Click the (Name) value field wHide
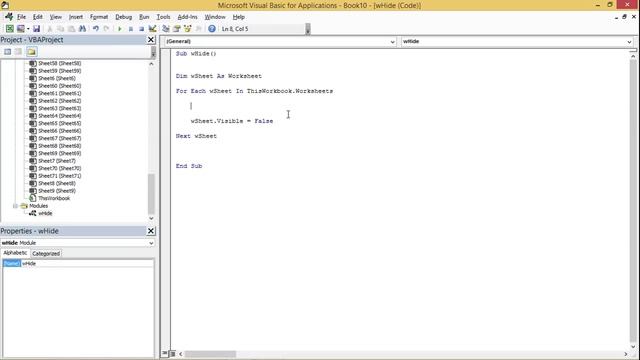Viewport: 640px width, 360px height. click(87, 264)
